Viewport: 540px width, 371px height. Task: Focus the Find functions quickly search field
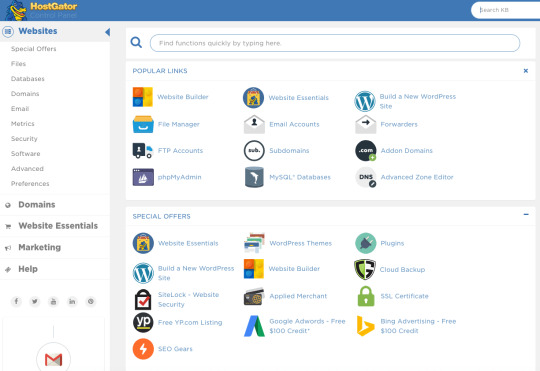(x=335, y=43)
